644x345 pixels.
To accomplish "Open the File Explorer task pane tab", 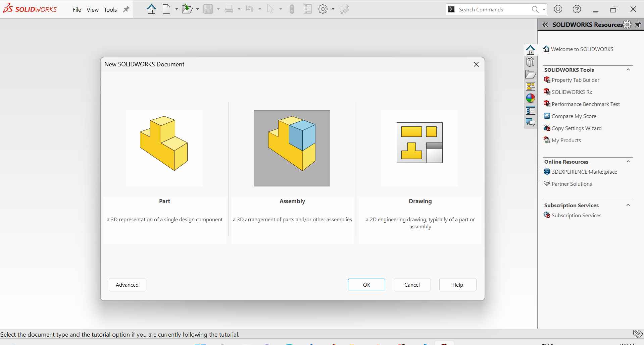I will tap(531, 74).
